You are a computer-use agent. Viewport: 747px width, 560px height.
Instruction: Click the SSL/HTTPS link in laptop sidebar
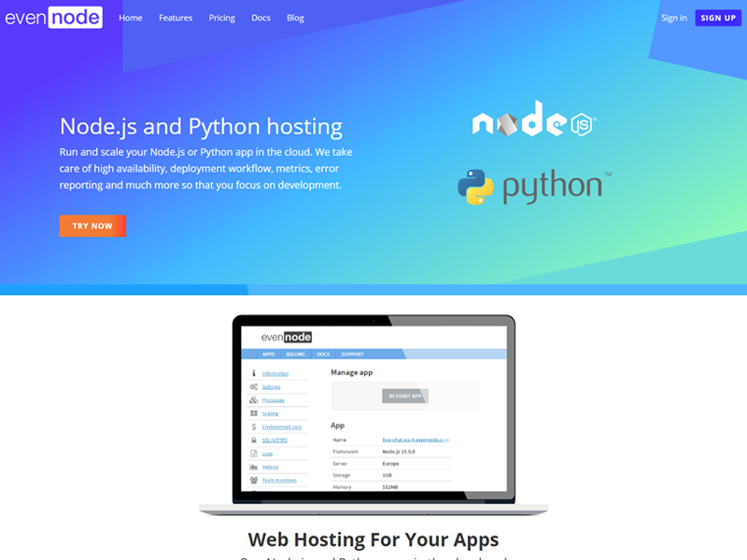coord(275,441)
